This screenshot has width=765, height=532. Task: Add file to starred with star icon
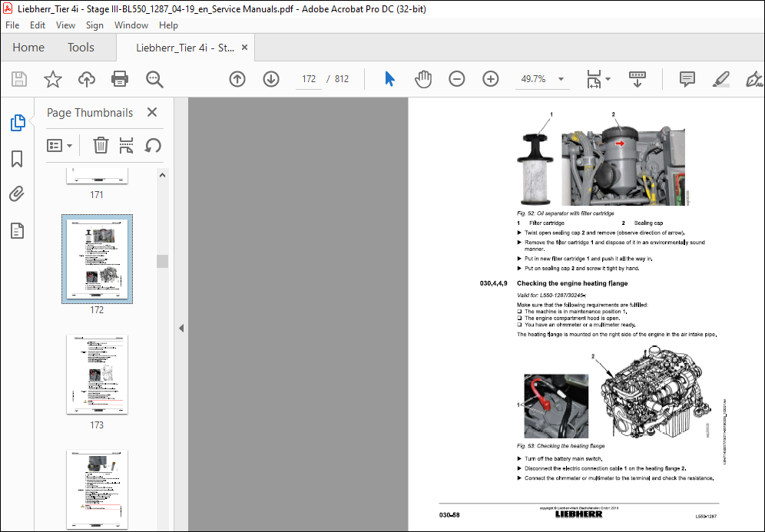click(x=53, y=79)
